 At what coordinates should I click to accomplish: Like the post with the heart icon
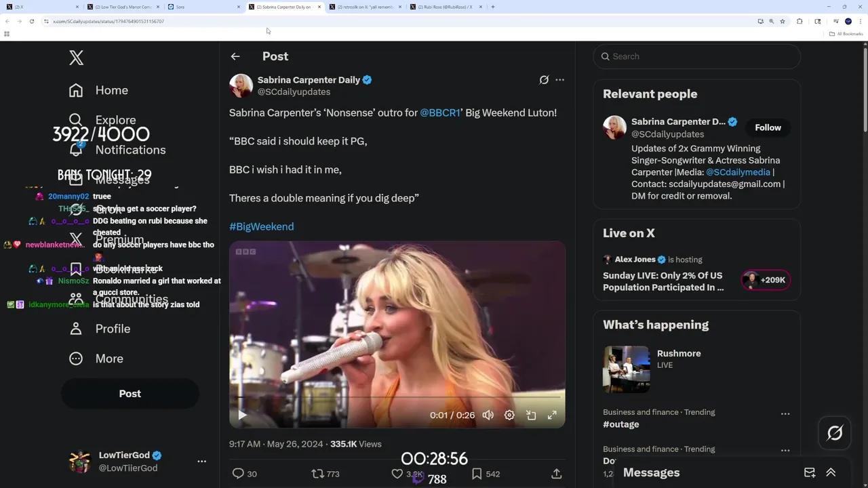pyautogui.click(x=397, y=474)
